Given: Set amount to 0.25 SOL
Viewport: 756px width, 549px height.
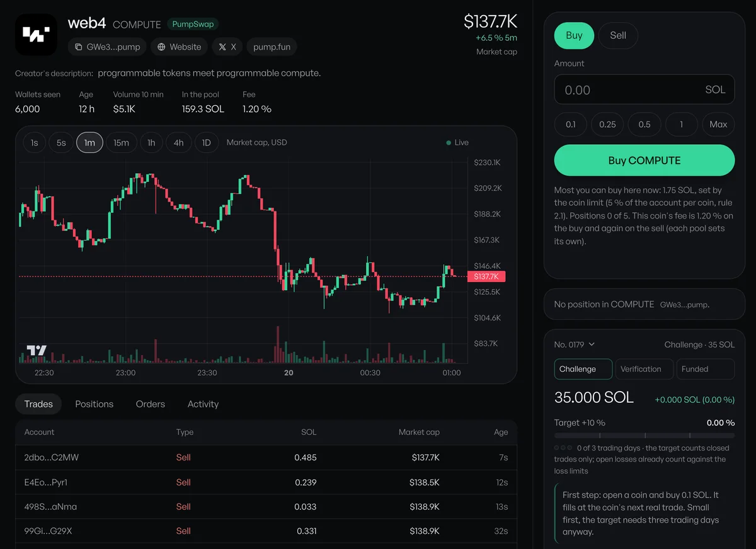Looking at the screenshot, I should point(608,125).
